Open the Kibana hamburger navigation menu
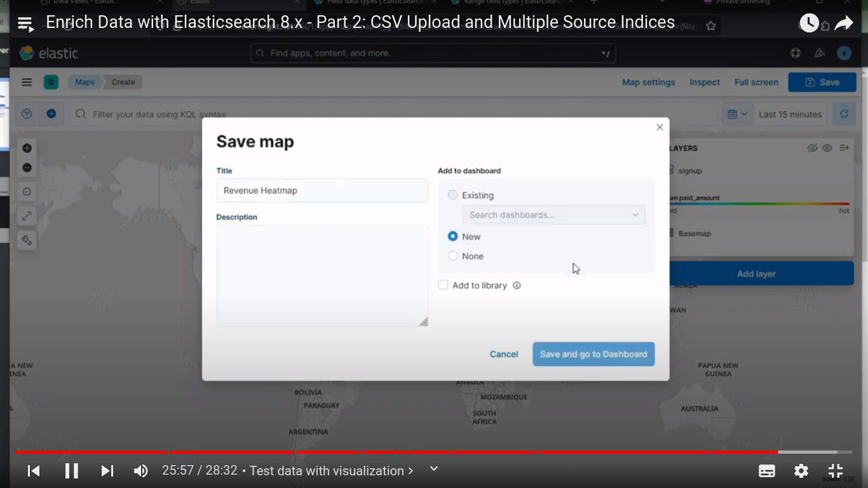The width and height of the screenshot is (868, 488). click(27, 82)
